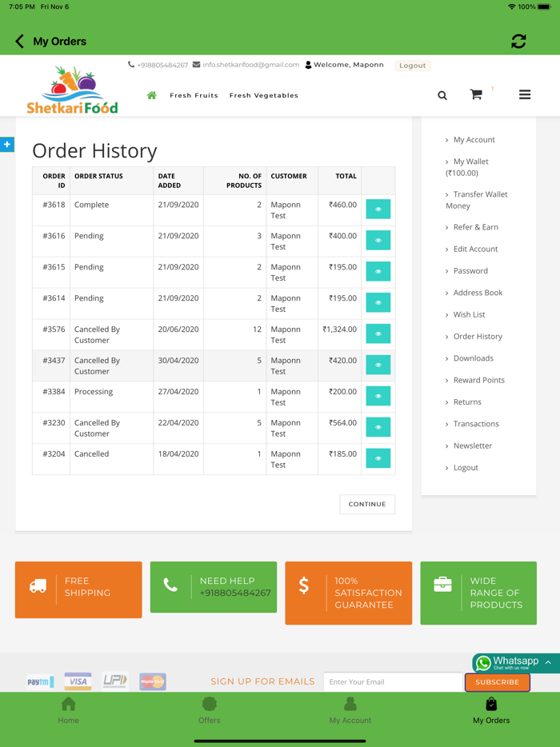
Task: Open My Account sidebar link
Action: coord(474,140)
